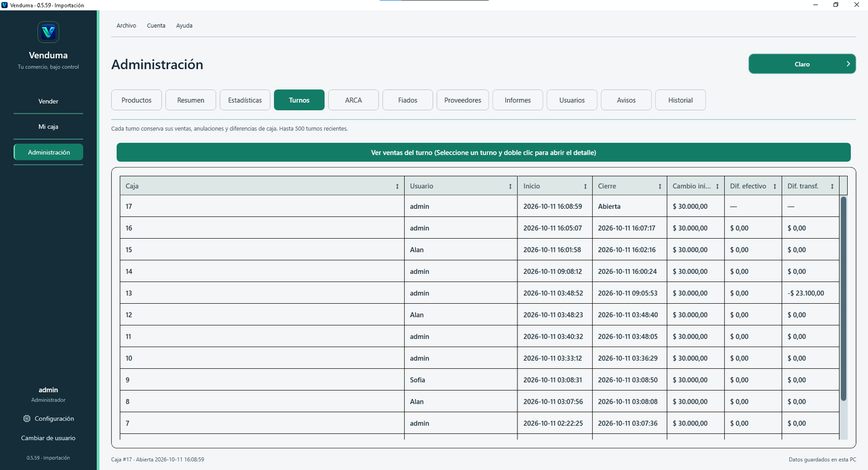Click the Datos guardados en esta PC status text
This screenshot has width=868, height=470.
[822, 459]
